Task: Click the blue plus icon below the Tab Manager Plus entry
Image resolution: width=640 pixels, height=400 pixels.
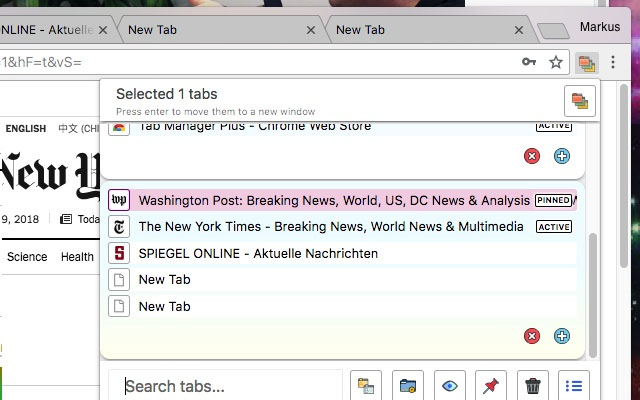Action: pos(562,156)
